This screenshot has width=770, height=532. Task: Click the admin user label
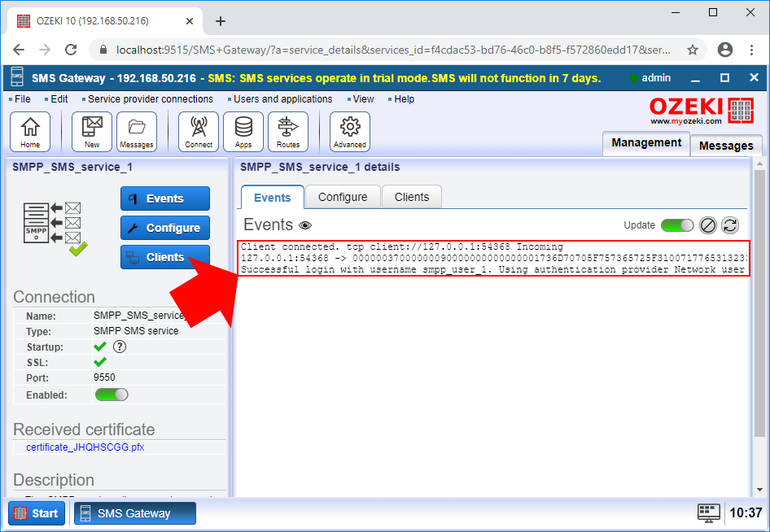tap(656, 77)
